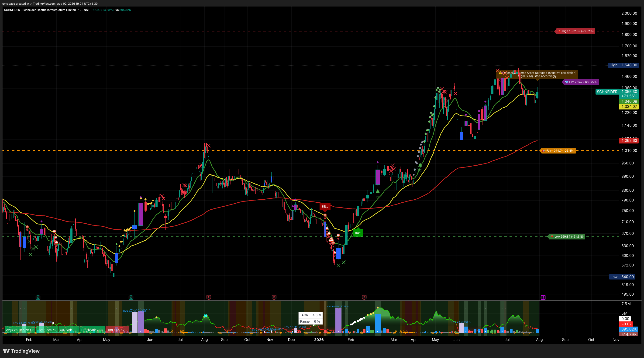Click the Dec label on time axis
Screen dimensions: 644x358
click(291, 340)
